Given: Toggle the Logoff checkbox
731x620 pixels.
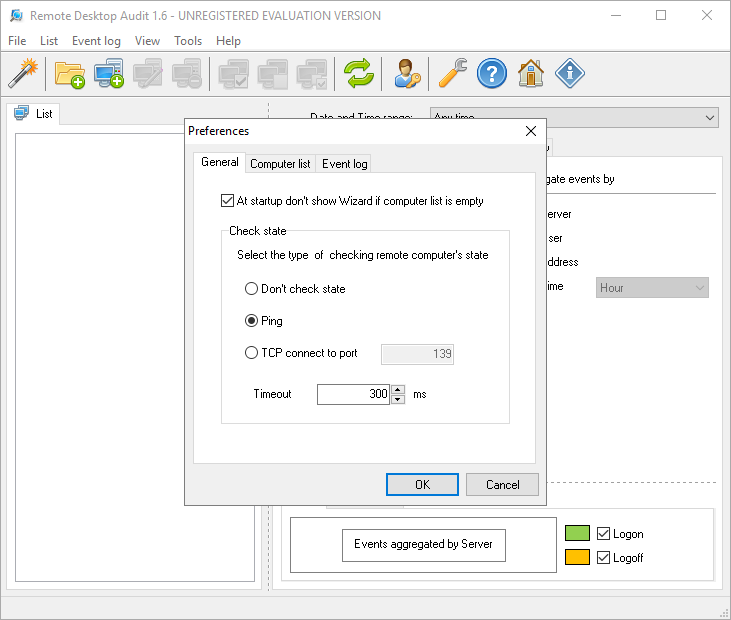Looking at the screenshot, I should tap(603, 558).
